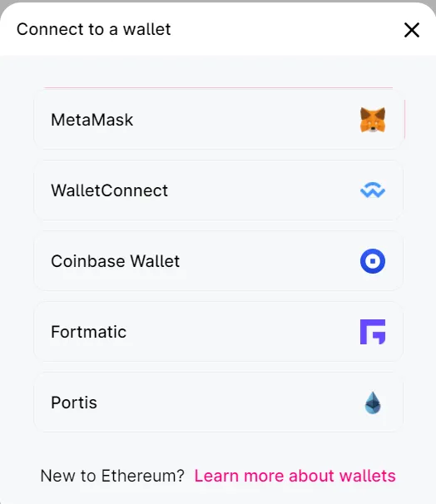436x504 pixels.
Task: Click the New to Ethereum? text
Action: pyautogui.click(x=112, y=476)
